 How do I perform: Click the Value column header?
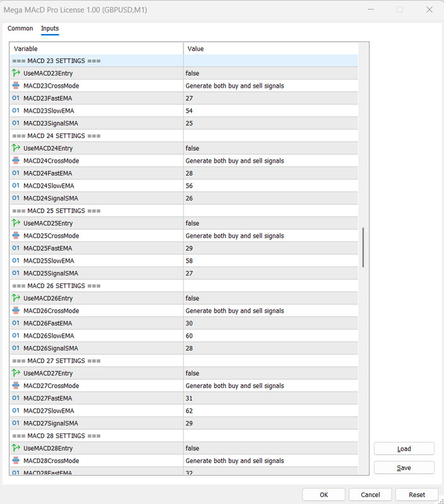click(271, 49)
